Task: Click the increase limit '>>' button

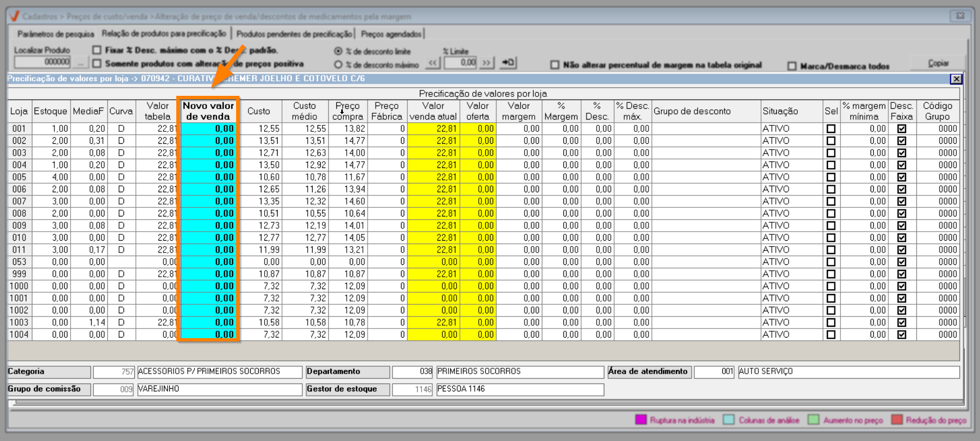Action: point(486,63)
